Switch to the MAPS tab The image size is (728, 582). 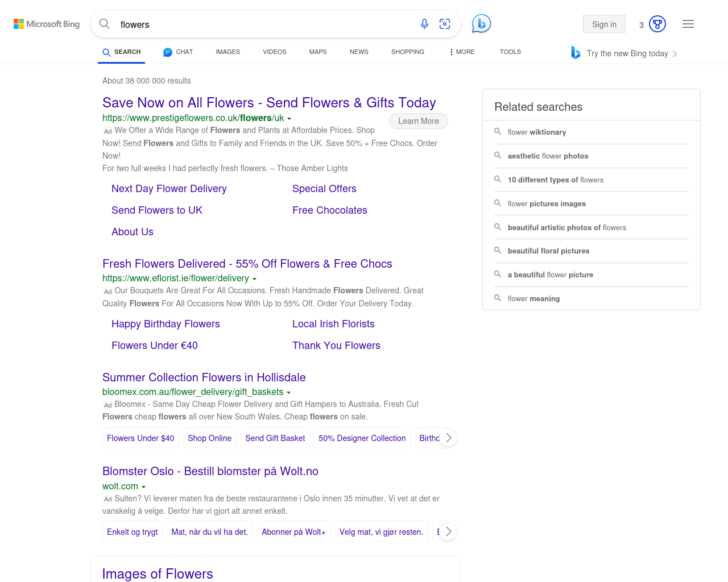318,52
